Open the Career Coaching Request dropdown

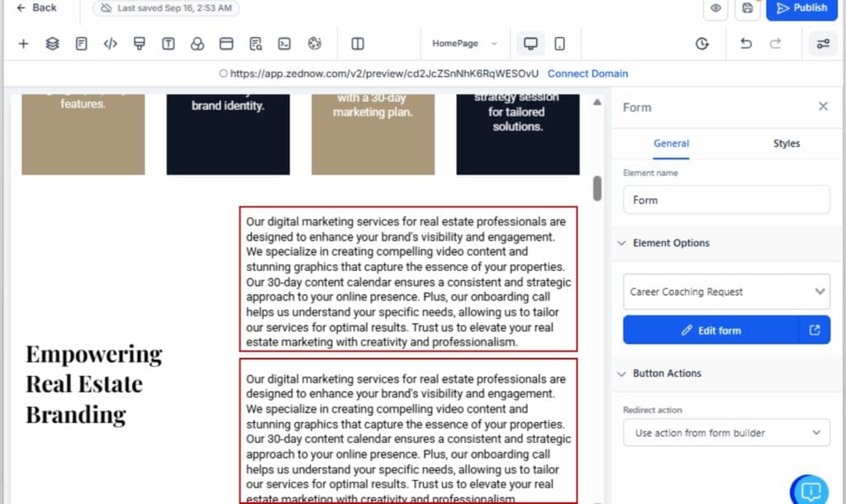[x=725, y=292]
